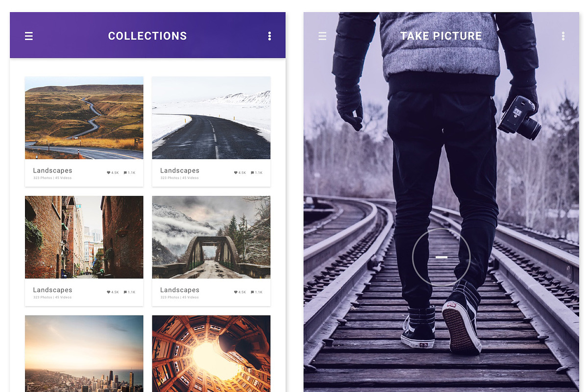Open the three-dot options on Collections header
This screenshot has width=588, height=392.
point(269,36)
